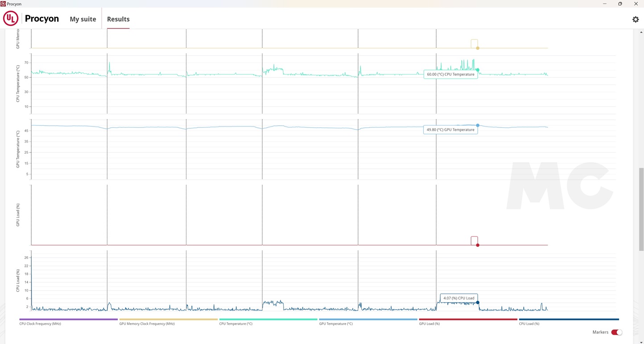
Task: Switch to the My suite tab
Action: (83, 19)
